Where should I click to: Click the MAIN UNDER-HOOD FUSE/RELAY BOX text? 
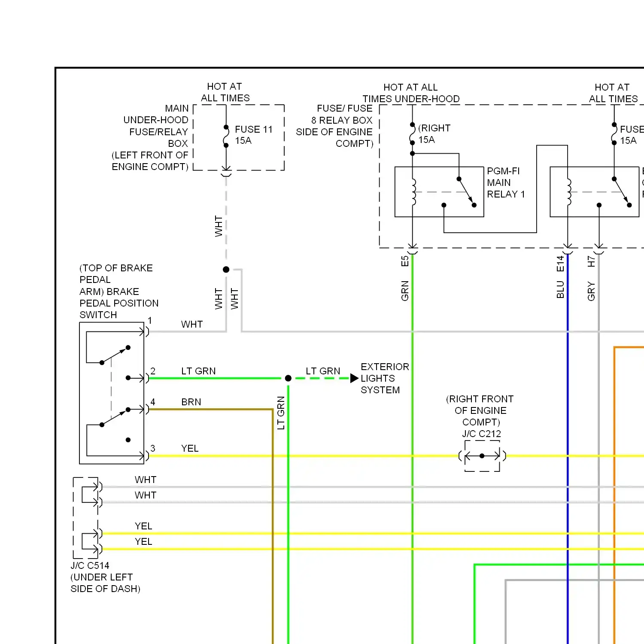(x=156, y=126)
